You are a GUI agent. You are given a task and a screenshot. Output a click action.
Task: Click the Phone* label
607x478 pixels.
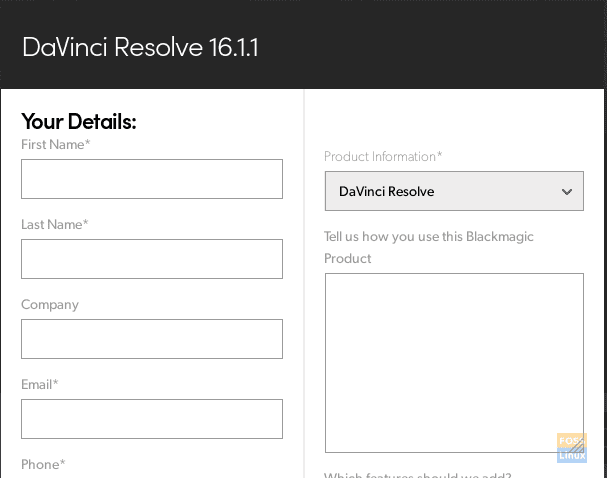pyautogui.click(x=43, y=465)
